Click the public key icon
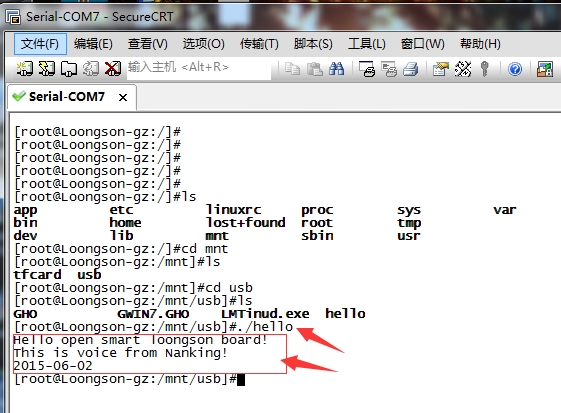 coord(484,69)
